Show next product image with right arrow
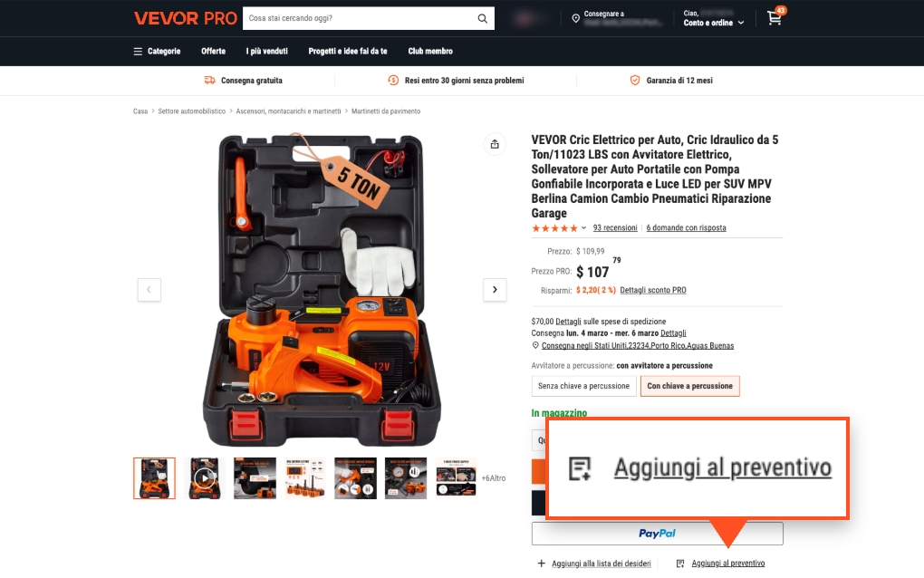This screenshot has height=578, width=924. pos(495,289)
